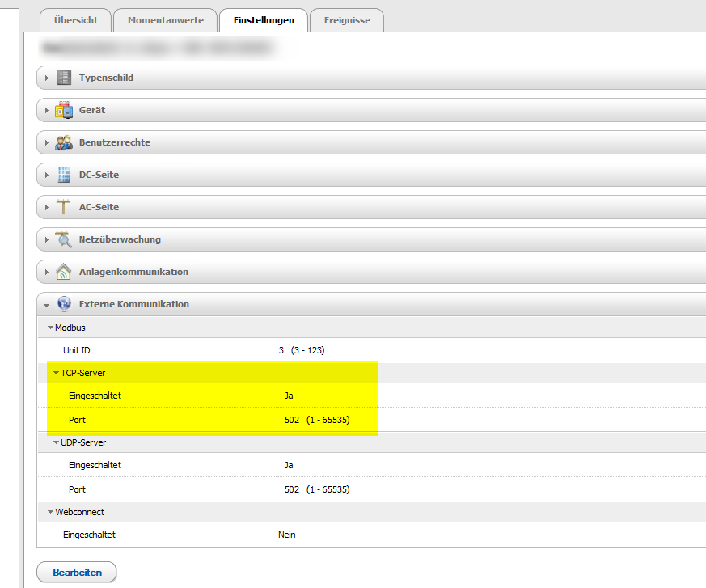Click the DC-Seite solar panel icon
The image size is (706, 588).
click(x=64, y=175)
